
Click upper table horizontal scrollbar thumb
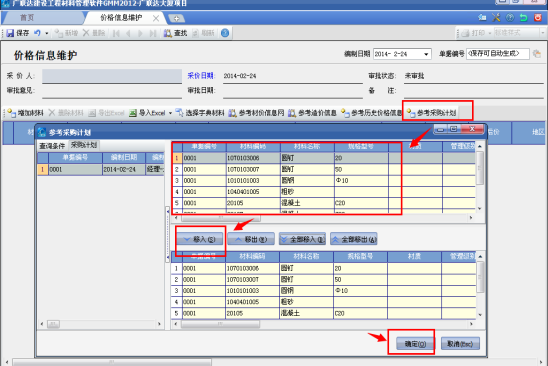click(221, 218)
